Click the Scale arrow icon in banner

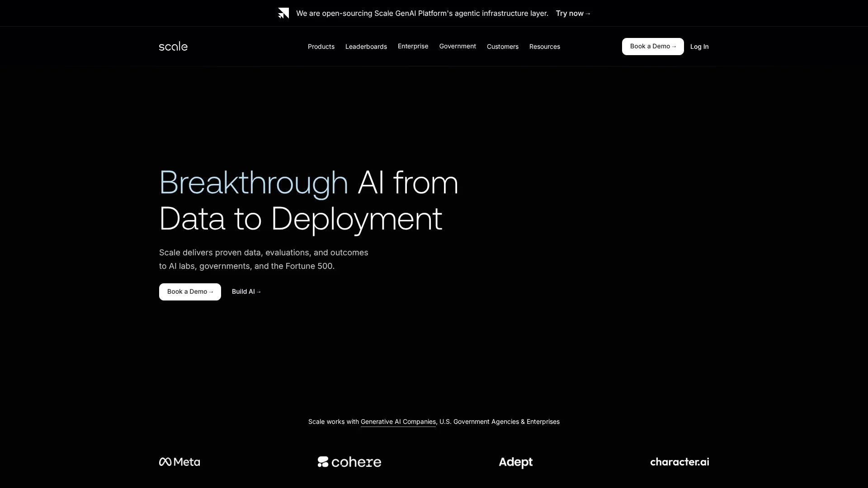click(283, 13)
